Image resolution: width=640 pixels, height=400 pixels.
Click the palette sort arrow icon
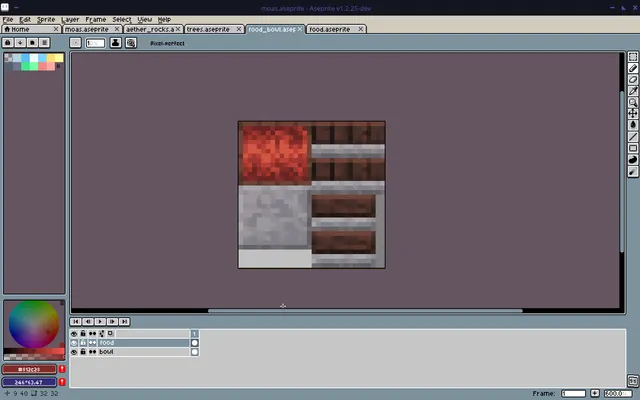20,42
